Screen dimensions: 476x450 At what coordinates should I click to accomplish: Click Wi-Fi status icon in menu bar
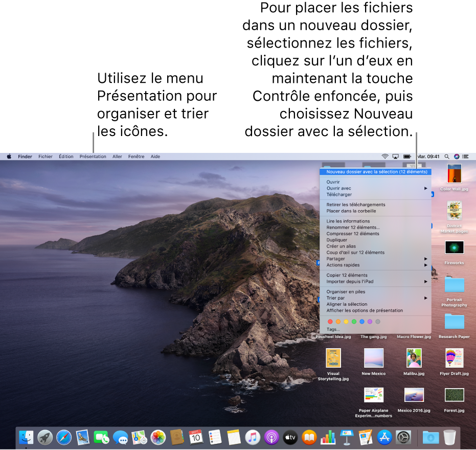[x=385, y=156]
